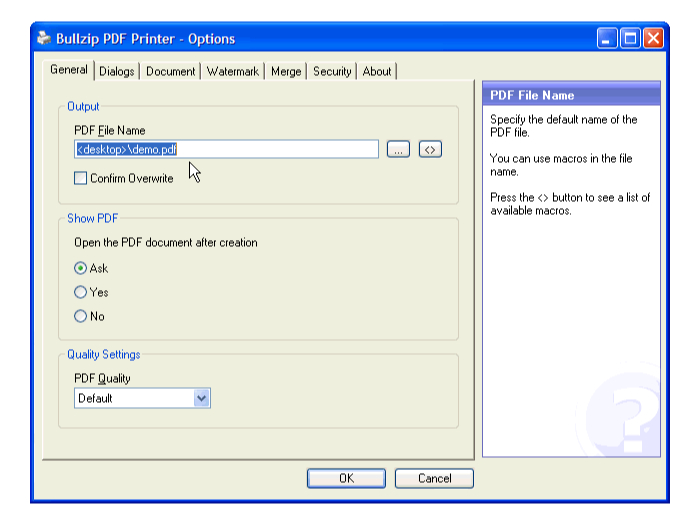Click the PDF Quality label
This screenshot has width=700, height=525.
(x=102, y=379)
